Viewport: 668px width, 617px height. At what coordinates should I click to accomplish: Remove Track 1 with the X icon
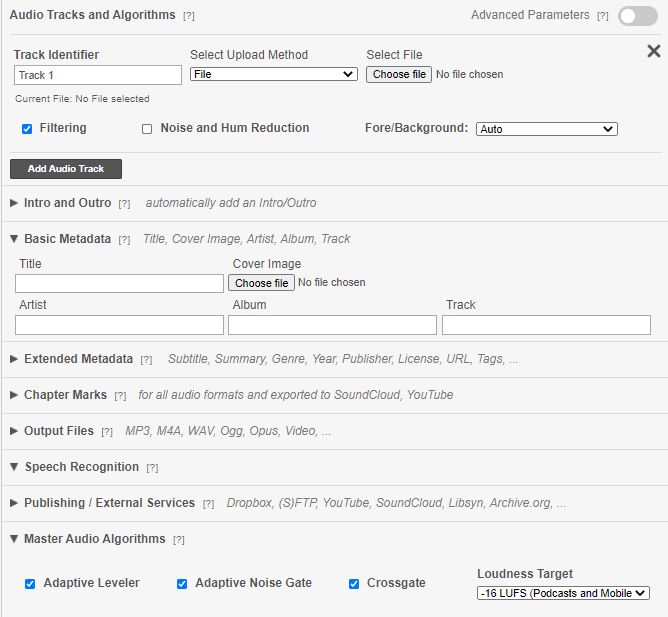pyautogui.click(x=654, y=51)
